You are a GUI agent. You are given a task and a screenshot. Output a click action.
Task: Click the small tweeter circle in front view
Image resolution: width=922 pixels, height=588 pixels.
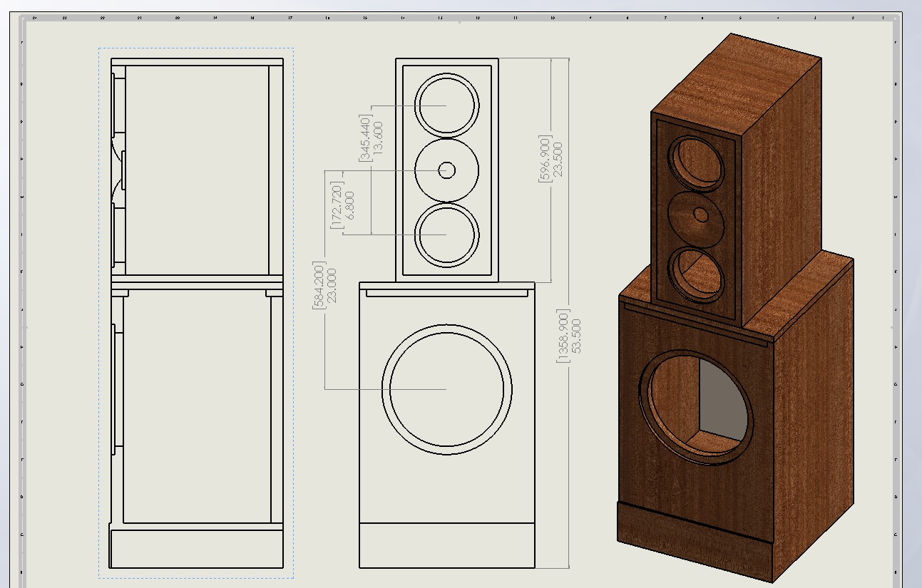tap(447, 170)
